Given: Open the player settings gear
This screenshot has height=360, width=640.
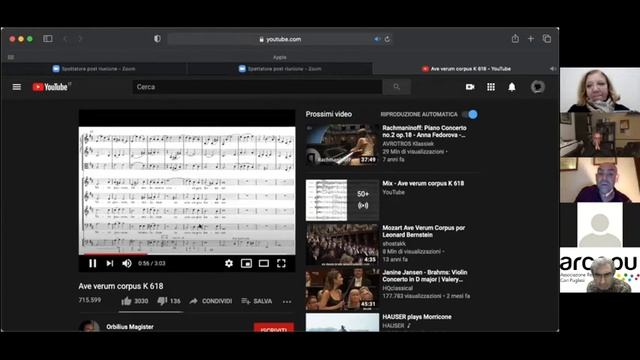Looking at the screenshot, I should point(229,264).
